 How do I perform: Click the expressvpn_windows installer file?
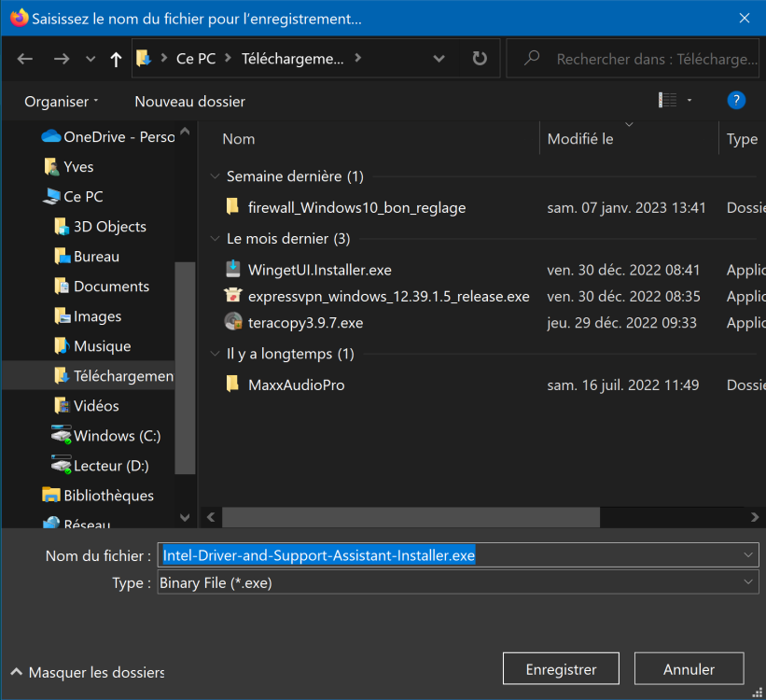388,297
